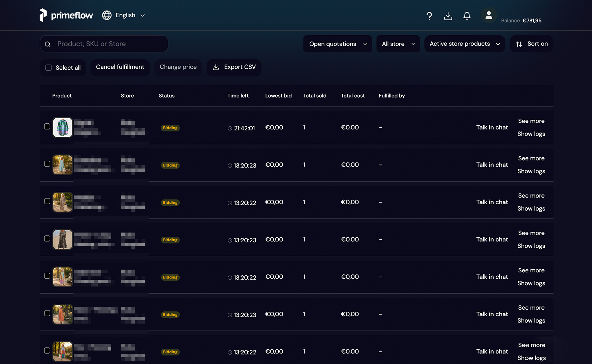592x364 pixels.
Task: Click clock icon next to 21:42:01
Action: pos(230,128)
